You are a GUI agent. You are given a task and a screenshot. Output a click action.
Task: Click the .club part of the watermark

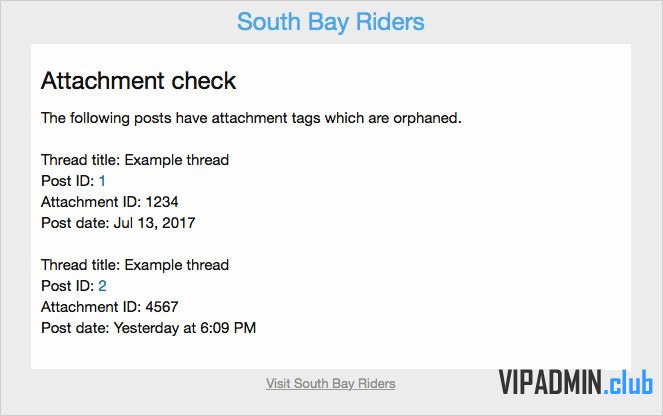pos(628,383)
